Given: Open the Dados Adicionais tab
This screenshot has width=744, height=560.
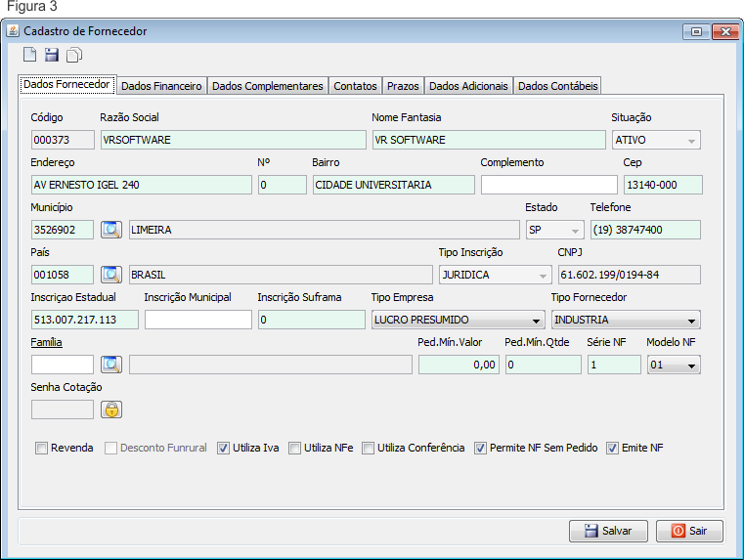Looking at the screenshot, I should pos(468,86).
